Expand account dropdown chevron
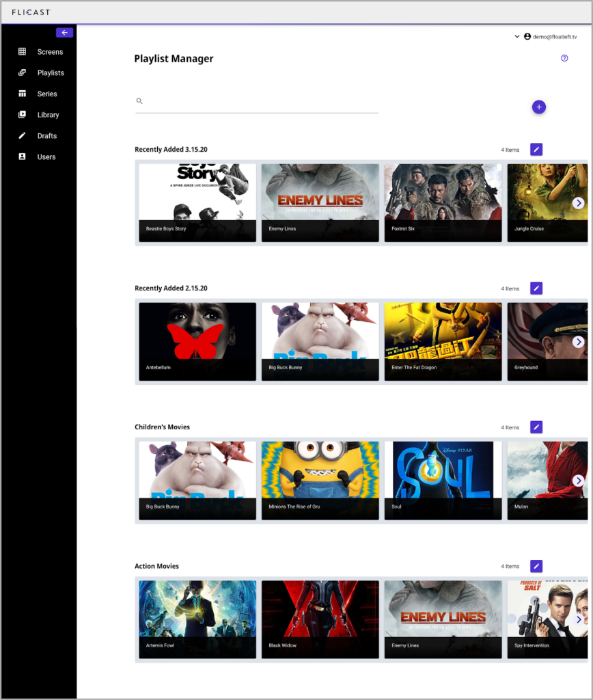This screenshot has width=593, height=700. point(516,37)
